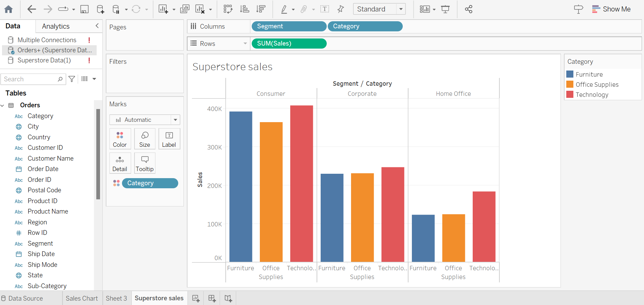Viewport: 644px width, 305px height.
Task: Click the Data pane vertical scrollbar
Action: [x=98, y=154]
